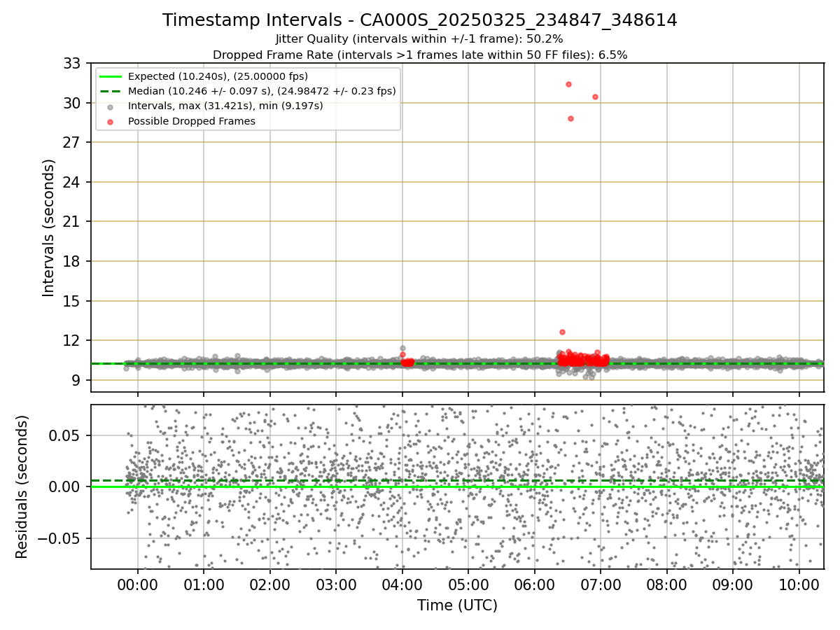The height and width of the screenshot is (630, 840).
Task: Click the 'Intervals (seconds)' y-axis label
Action: [x=49, y=227]
